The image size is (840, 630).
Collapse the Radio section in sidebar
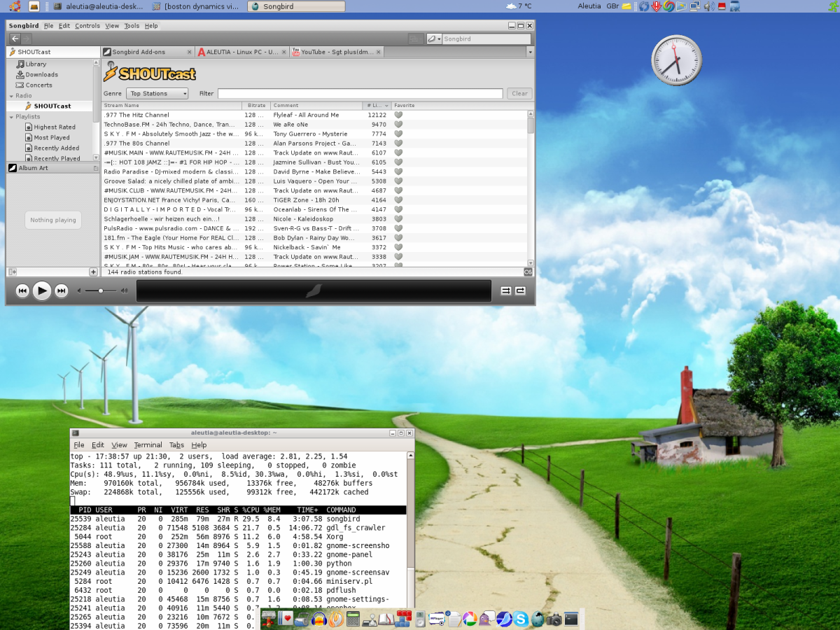pos(11,96)
